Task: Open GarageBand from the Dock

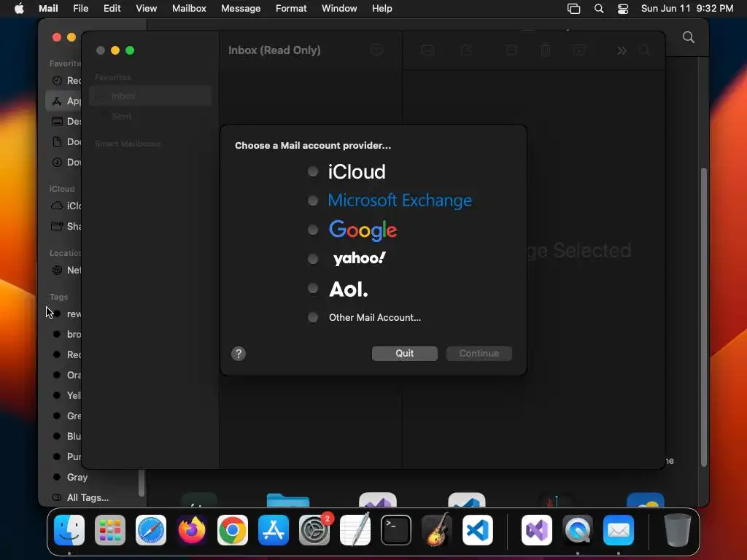Action: (437, 530)
